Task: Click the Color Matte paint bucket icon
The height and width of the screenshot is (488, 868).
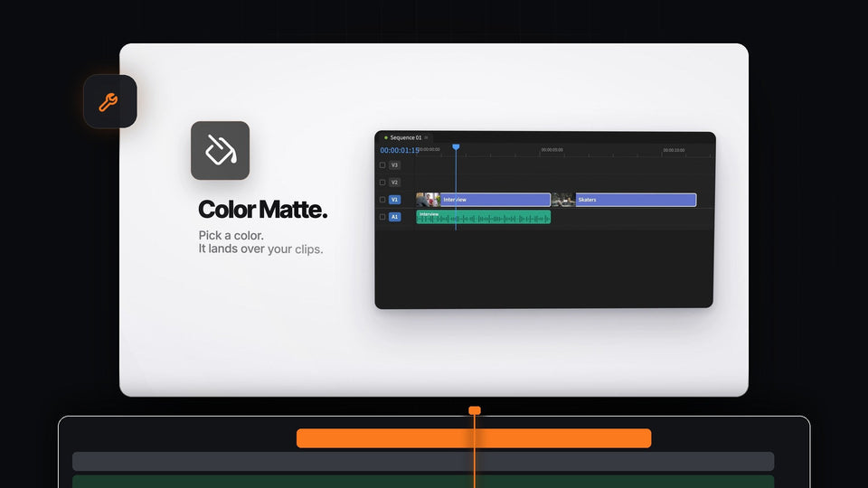Action: click(x=221, y=151)
